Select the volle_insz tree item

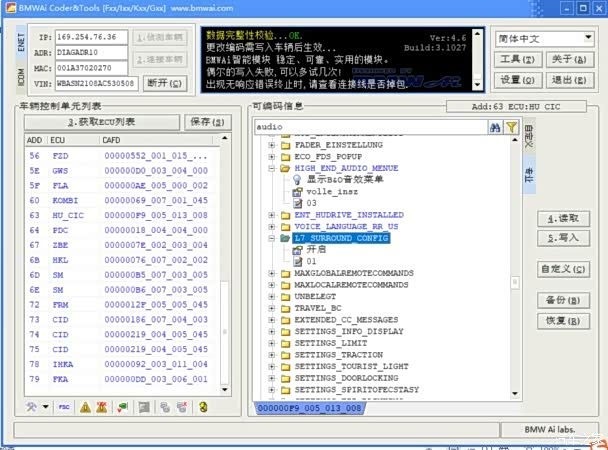click(x=331, y=191)
